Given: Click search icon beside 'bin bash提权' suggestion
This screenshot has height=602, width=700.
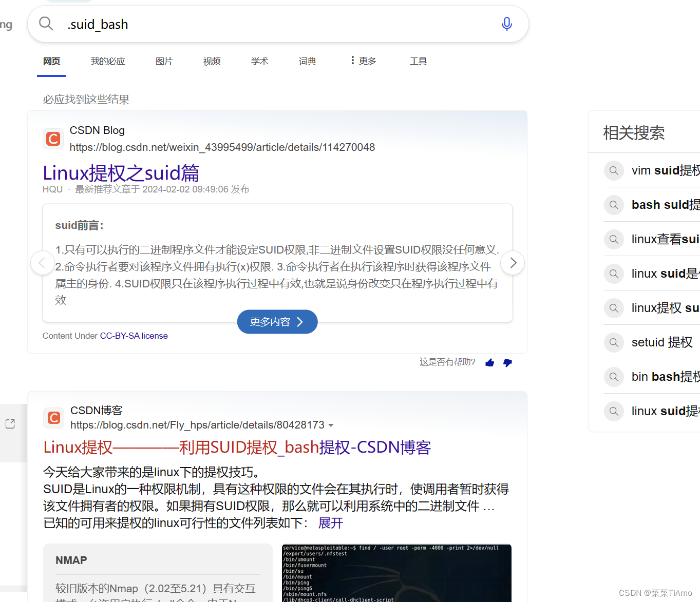Looking at the screenshot, I should [x=614, y=377].
